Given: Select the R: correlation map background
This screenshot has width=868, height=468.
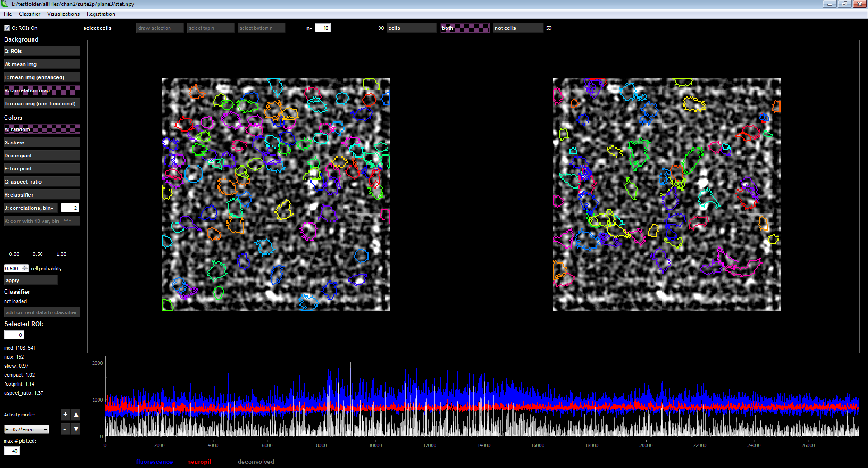Looking at the screenshot, I should point(42,90).
